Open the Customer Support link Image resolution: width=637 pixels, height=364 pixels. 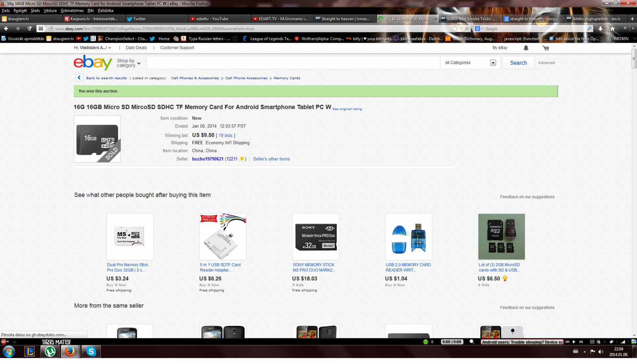[177, 48]
